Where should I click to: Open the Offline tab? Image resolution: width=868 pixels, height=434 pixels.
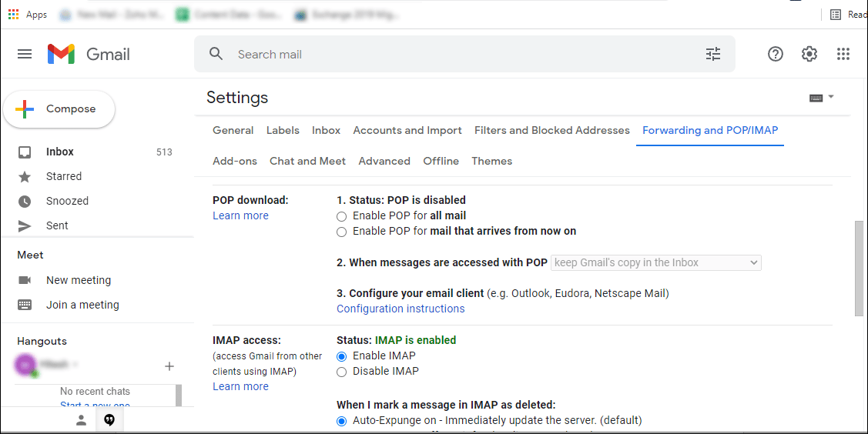[x=441, y=162]
